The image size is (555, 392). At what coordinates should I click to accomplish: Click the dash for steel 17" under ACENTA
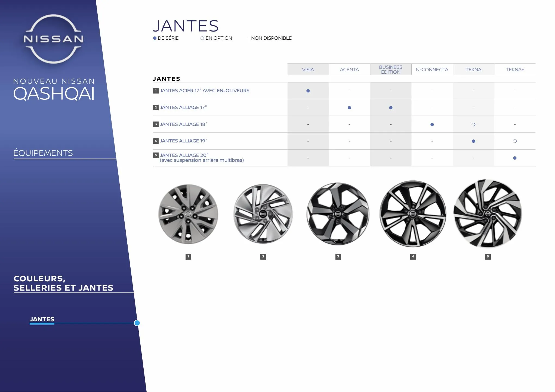coord(349,91)
